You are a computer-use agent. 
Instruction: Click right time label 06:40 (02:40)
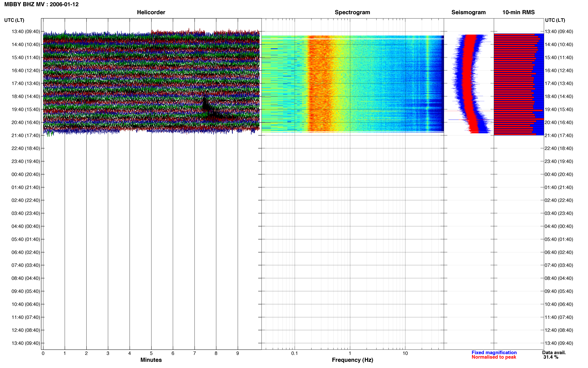click(x=559, y=252)
